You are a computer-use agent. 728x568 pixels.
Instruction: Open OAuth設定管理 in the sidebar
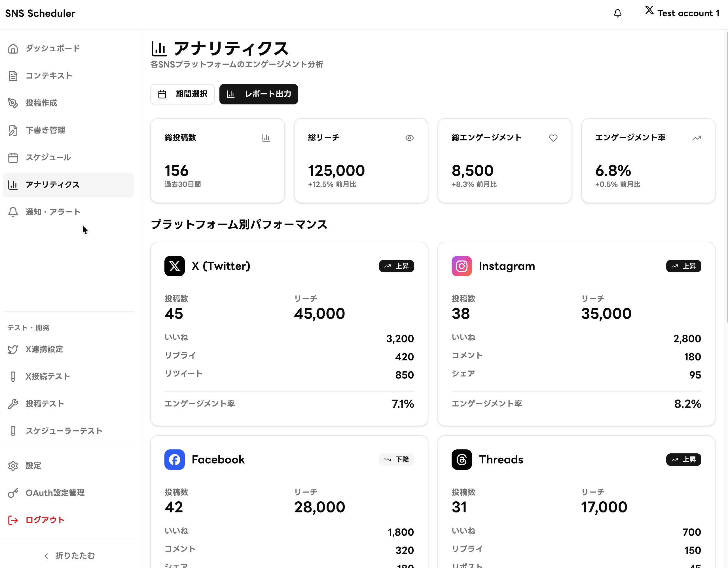pyautogui.click(x=55, y=493)
